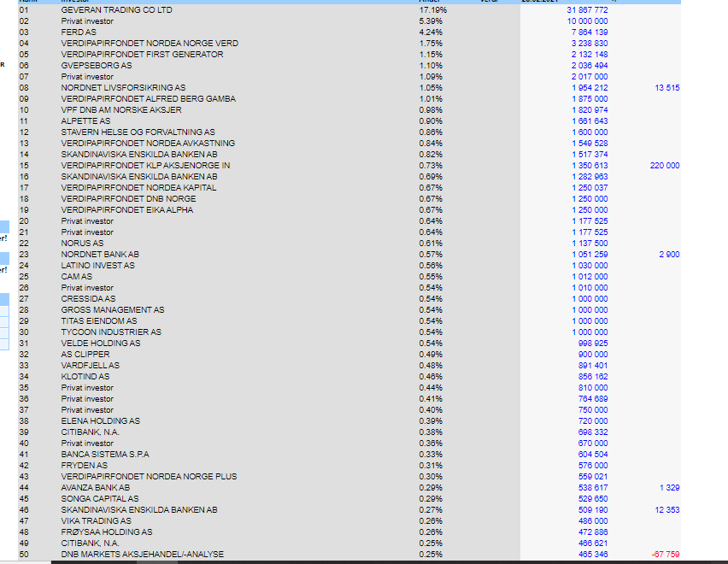
Task: Select GEVERAN TRADING CO LTD investor name
Action: (x=116, y=9)
